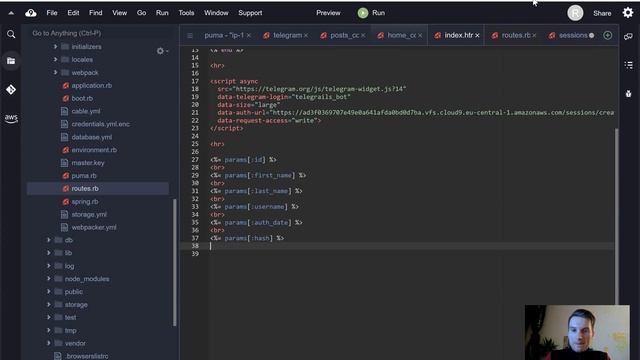Expand the log folder
The height and width of the screenshot is (360, 640).
point(49,266)
